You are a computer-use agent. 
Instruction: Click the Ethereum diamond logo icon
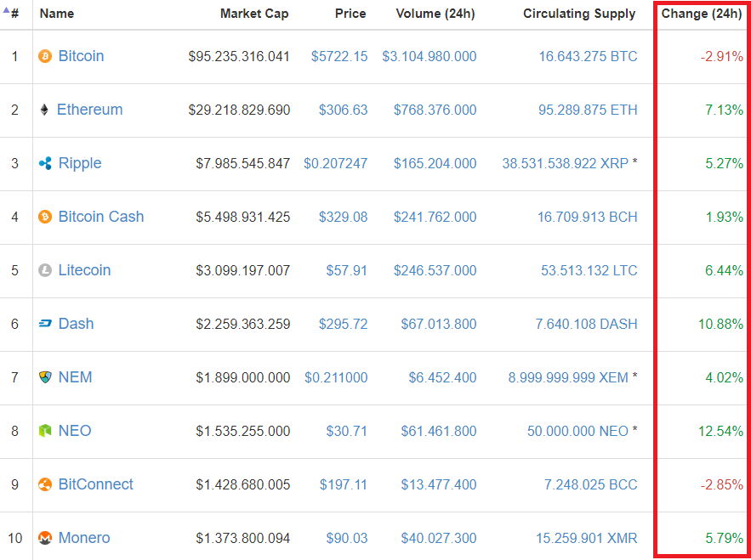44,110
